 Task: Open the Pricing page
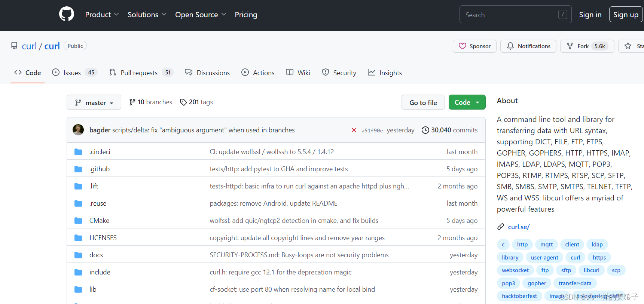[246, 15]
